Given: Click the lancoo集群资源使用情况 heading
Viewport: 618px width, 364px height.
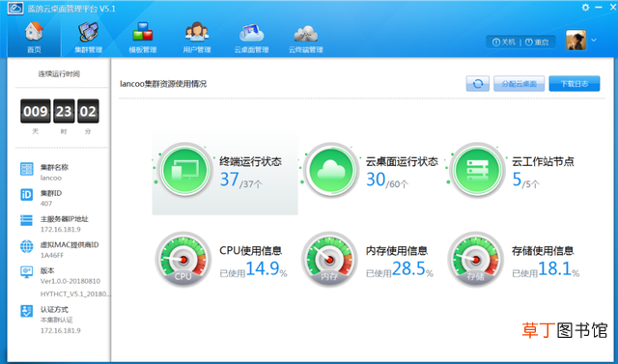Looking at the screenshot, I should tap(163, 84).
